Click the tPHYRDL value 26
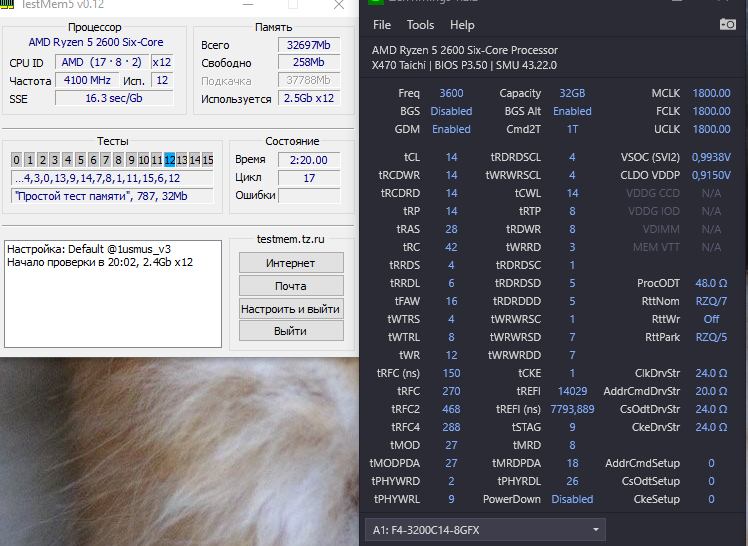This screenshot has width=748, height=546. pos(572,481)
